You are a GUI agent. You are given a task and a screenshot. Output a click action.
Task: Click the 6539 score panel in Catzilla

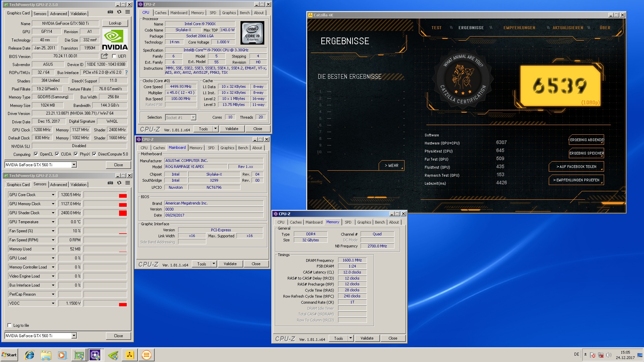click(560, 85)
